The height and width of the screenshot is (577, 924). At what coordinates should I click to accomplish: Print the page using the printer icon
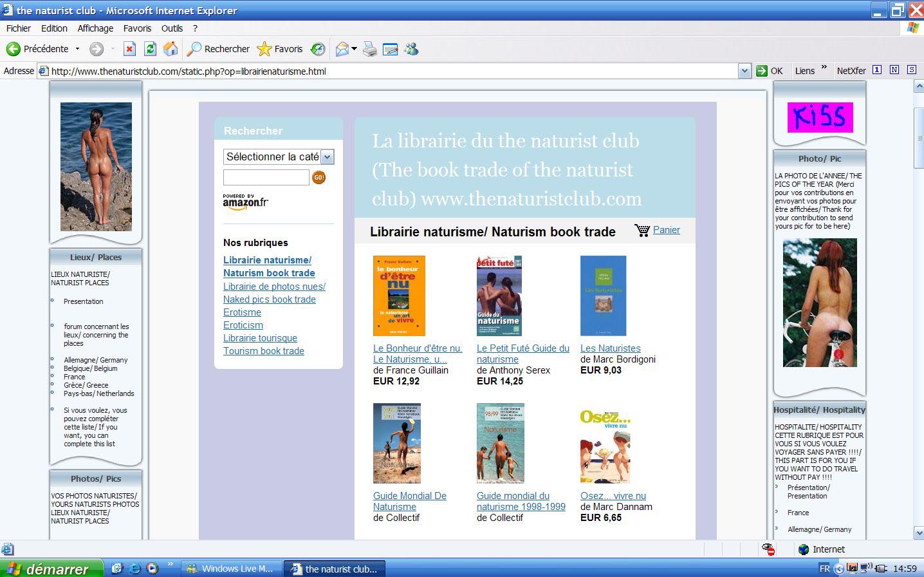coord(370,49)
